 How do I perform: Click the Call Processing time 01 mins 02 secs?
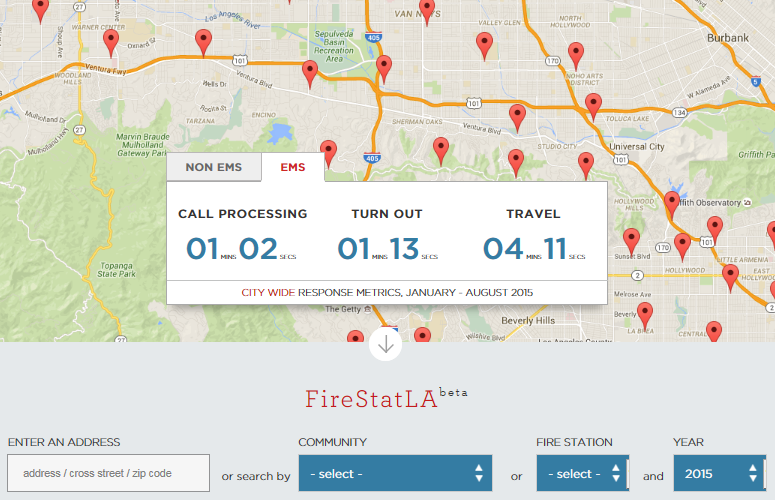[241, 249]
